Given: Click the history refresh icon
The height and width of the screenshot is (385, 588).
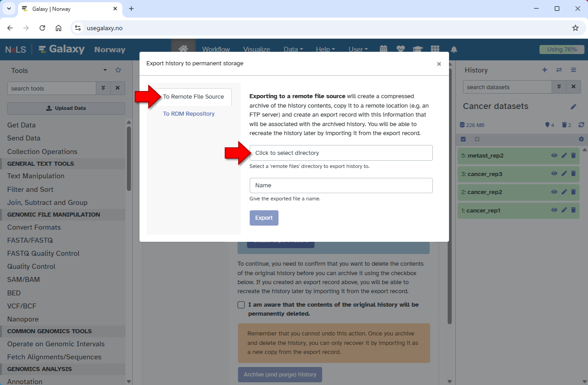Looking at the screenshot, I should [581, 125].
